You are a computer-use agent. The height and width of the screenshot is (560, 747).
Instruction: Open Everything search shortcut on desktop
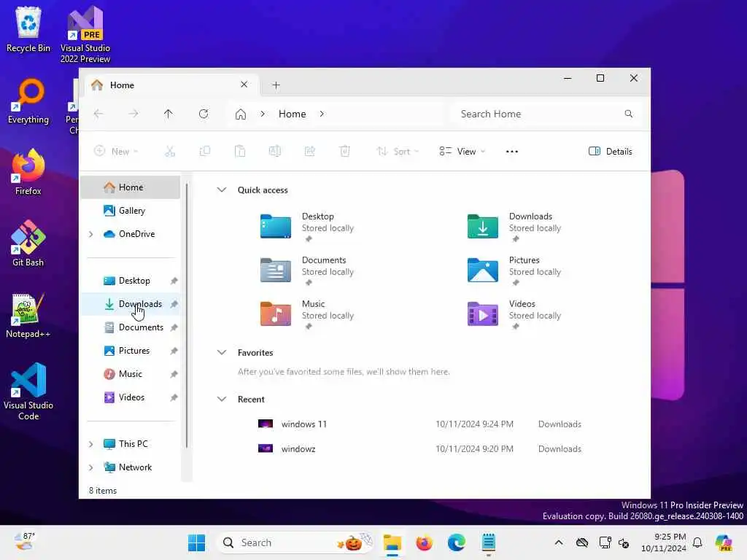(28, 101)
